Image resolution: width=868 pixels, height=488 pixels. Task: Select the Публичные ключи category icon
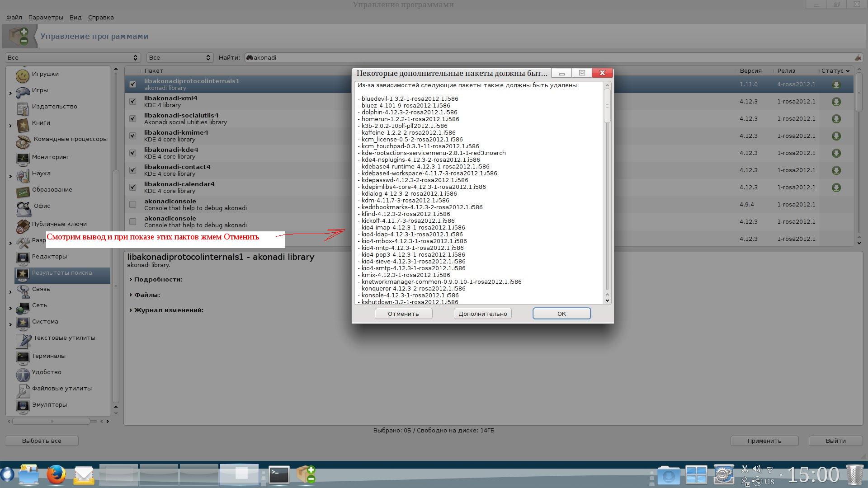coord(23,225)
